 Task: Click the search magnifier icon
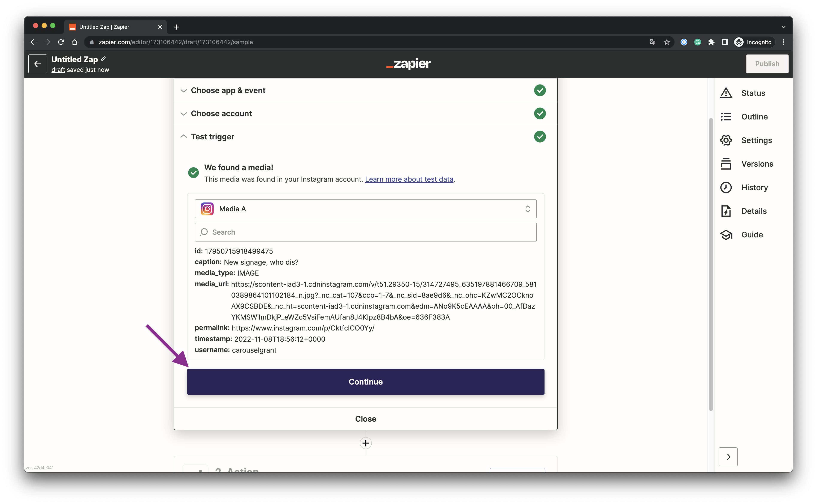pos(204,232)
